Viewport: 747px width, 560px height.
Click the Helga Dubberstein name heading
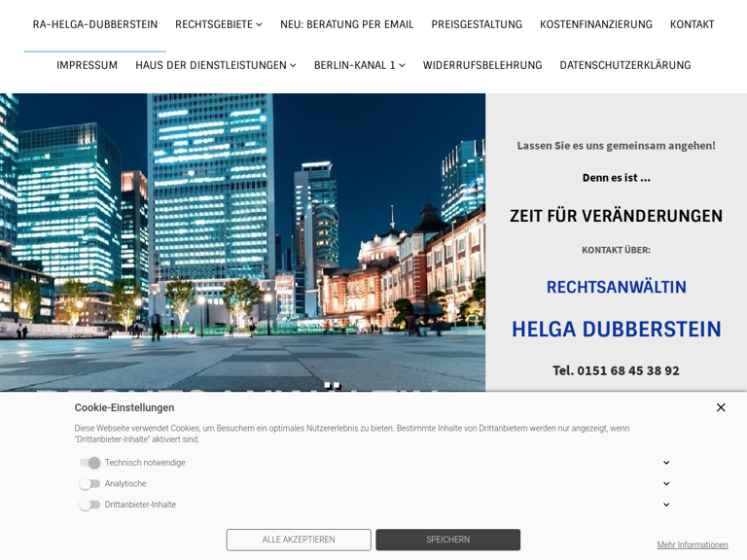point(616,329)
